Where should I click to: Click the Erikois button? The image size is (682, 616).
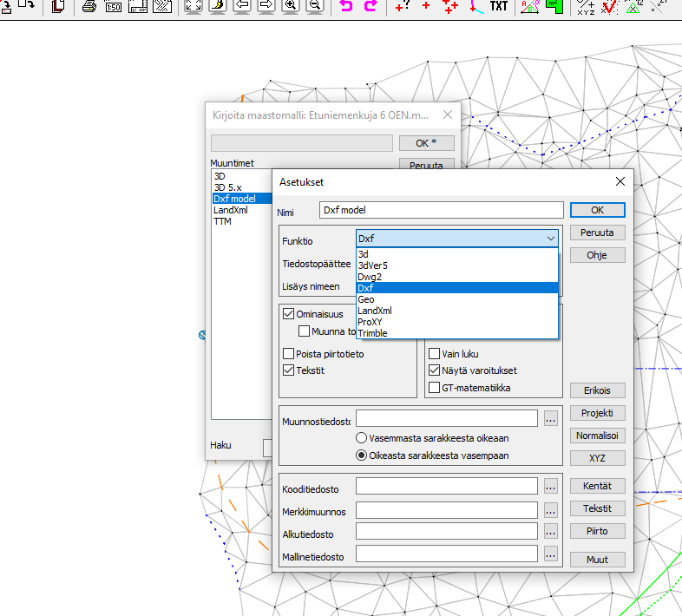(597, 390)
